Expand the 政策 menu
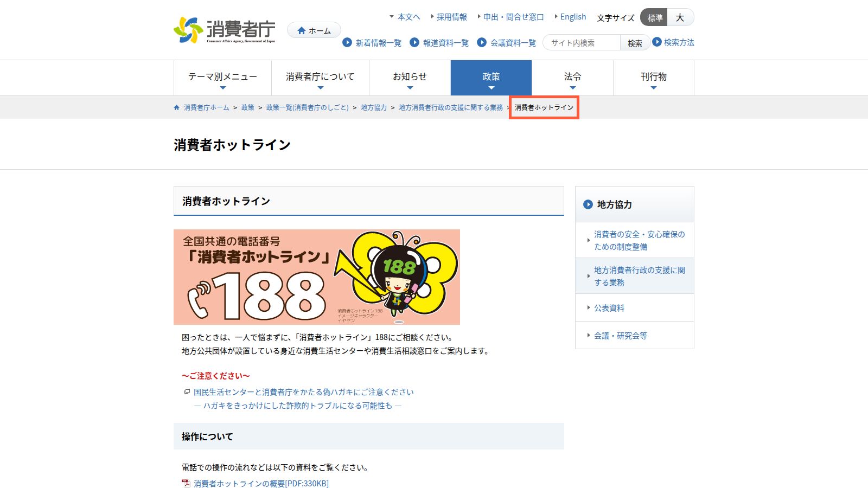 pyautogui.click(x=491, y=78)
